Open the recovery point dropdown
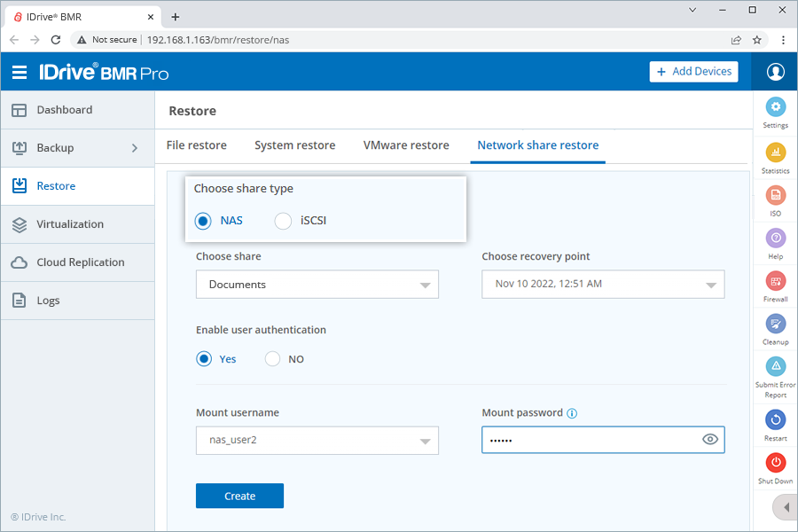 [603, 285]
